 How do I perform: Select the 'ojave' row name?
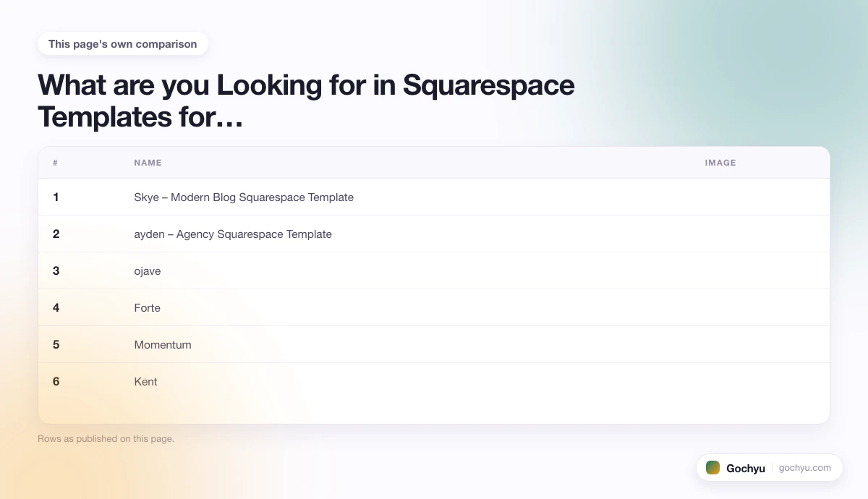click(x=148, y=271)
